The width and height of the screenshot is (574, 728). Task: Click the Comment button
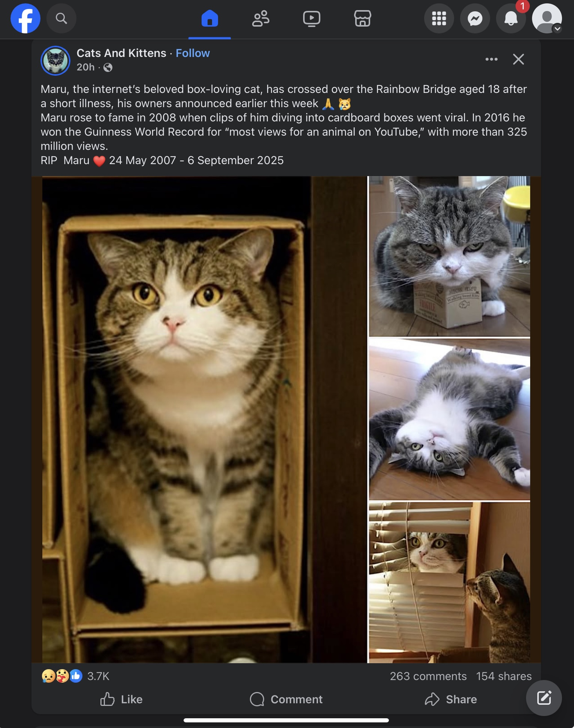click(286, 699)
